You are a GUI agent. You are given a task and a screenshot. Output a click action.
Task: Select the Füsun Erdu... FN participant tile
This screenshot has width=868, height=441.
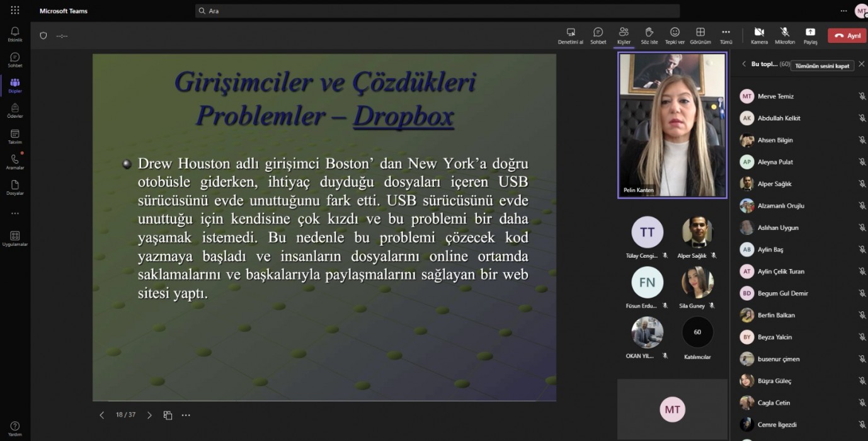(647, 288)
